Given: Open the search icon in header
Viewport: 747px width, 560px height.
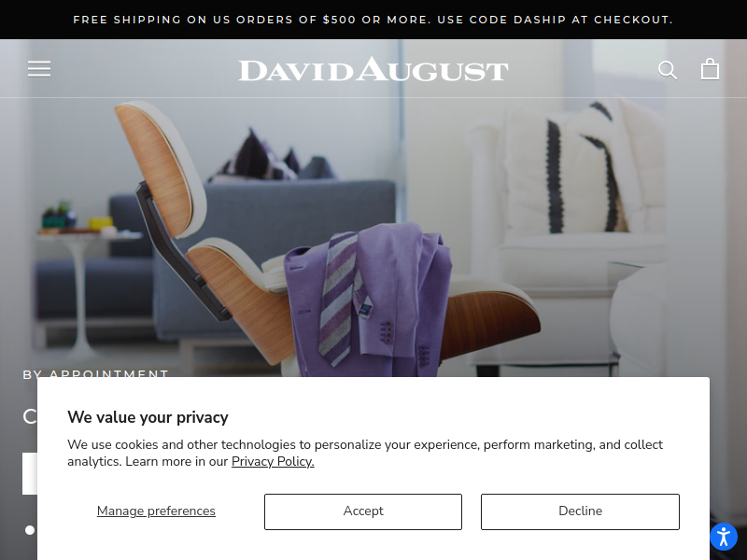Looking at the screenshot, I should [x=668, y=70].
